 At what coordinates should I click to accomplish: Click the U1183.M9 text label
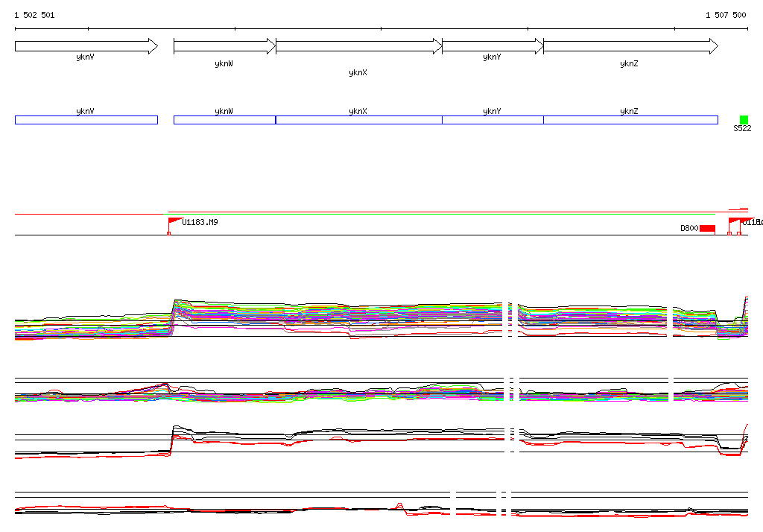(200, 222)
